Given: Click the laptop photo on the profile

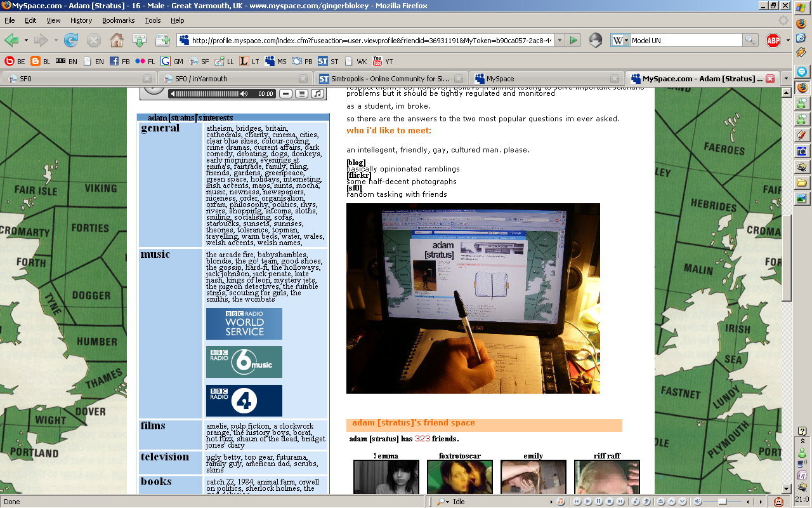Looking at the screenshot, I should click(473, 298).
